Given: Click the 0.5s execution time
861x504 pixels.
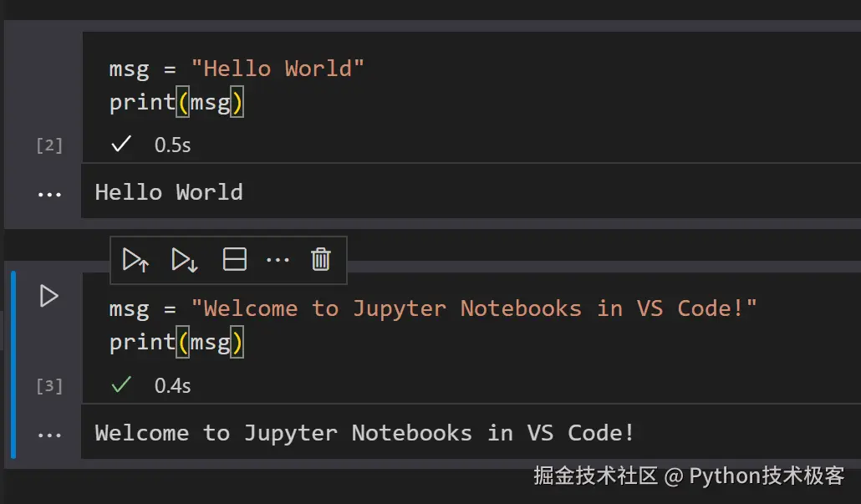Looking at the screenshot, I should 172,145.
